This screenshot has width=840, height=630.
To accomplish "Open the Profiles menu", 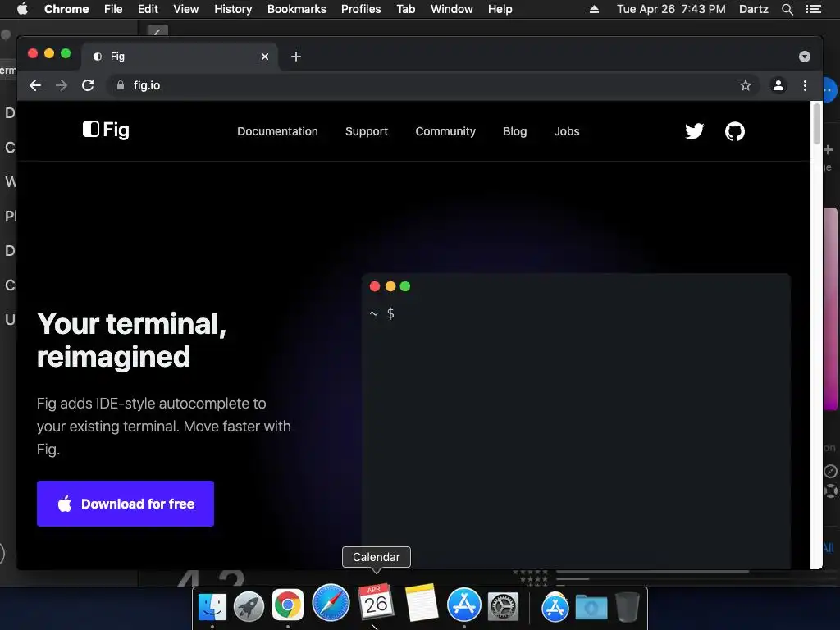I will (361, 9).
